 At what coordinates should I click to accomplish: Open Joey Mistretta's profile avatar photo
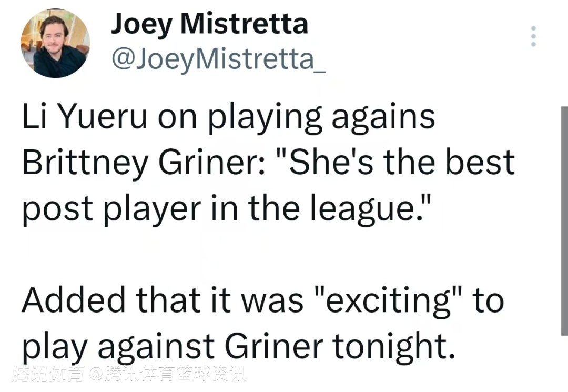[55, 44]
